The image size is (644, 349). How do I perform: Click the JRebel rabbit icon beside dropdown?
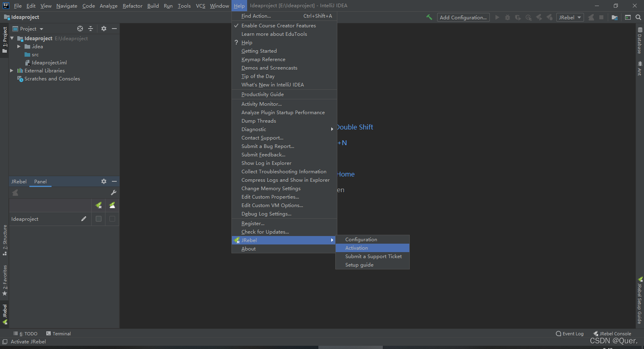591,17
